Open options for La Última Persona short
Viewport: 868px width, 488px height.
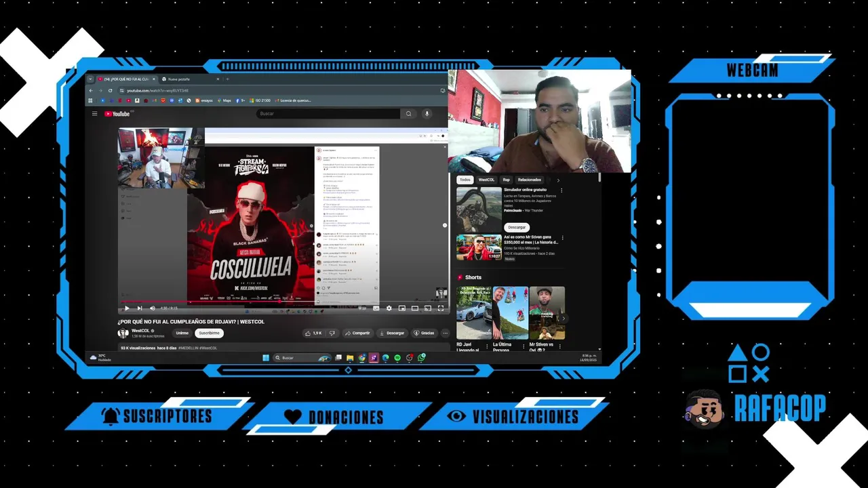pos(524,346)
